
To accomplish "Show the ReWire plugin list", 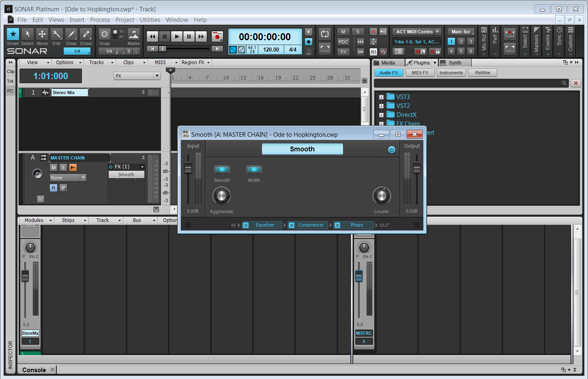I will [x=483, y=73].
